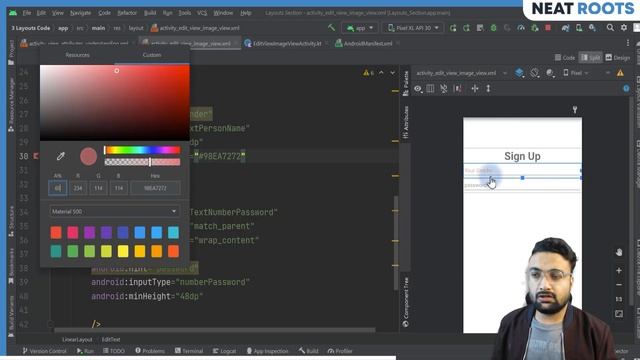This screenshot has width=640, height=360.
Task: Click the line 30 gutter color icon
Action: click(36, 156)
